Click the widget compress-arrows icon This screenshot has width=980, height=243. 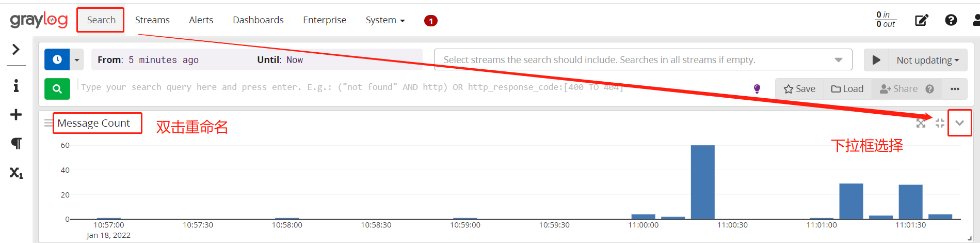click(x=940, y=123)
